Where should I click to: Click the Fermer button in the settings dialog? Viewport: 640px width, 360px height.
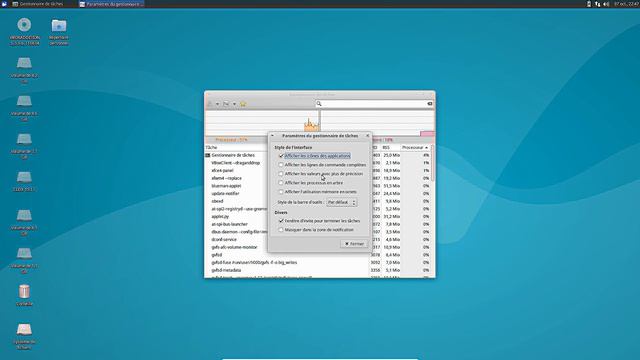tap(354, 244)
